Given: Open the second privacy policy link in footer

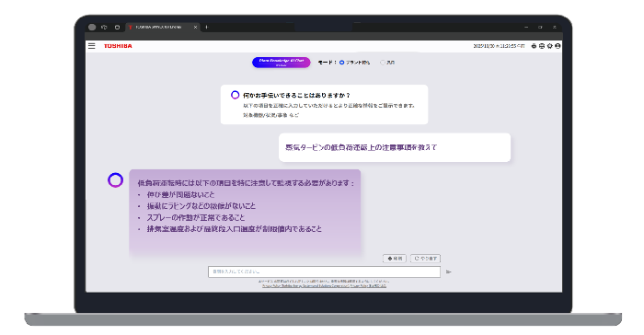Looking at the screenshot, I should coord(368,285).
